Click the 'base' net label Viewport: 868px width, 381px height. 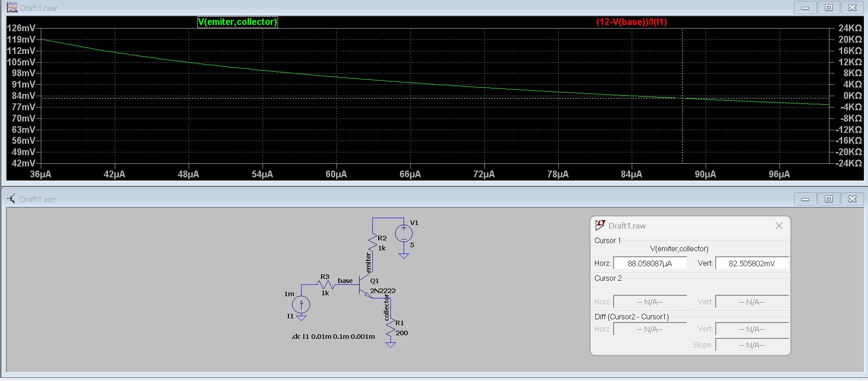pos(345,281)
